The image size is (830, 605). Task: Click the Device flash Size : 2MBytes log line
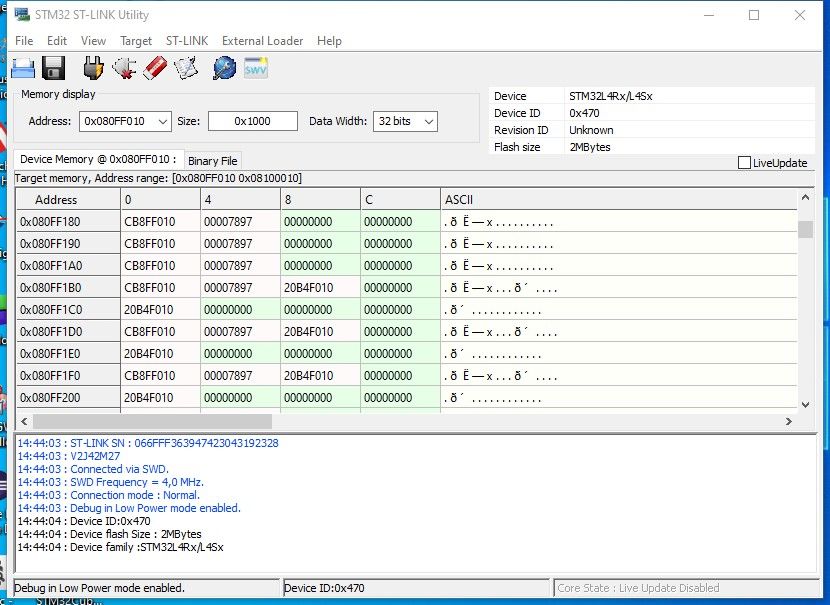coord(110,534)
